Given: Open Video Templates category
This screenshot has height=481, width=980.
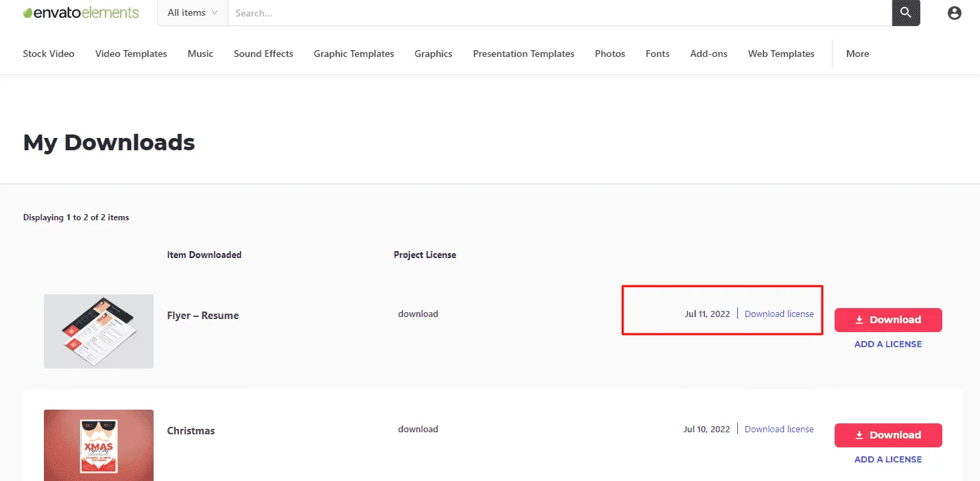Looking at the screenshot, I should 131,54.
